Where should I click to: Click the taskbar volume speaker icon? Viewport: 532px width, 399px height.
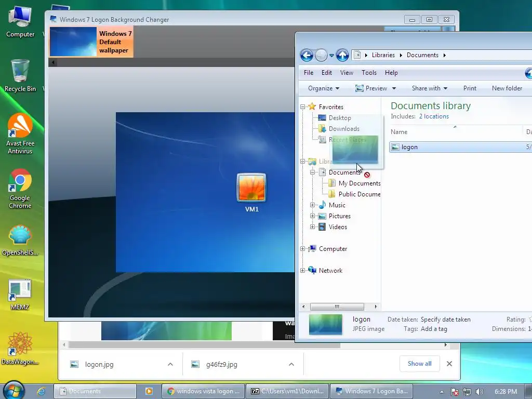[479, 392]
